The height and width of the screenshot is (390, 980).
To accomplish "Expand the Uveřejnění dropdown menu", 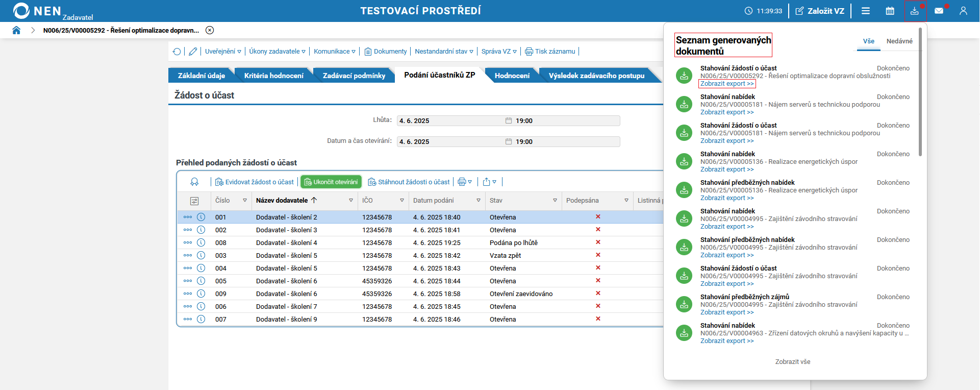I will coord(223,52).
